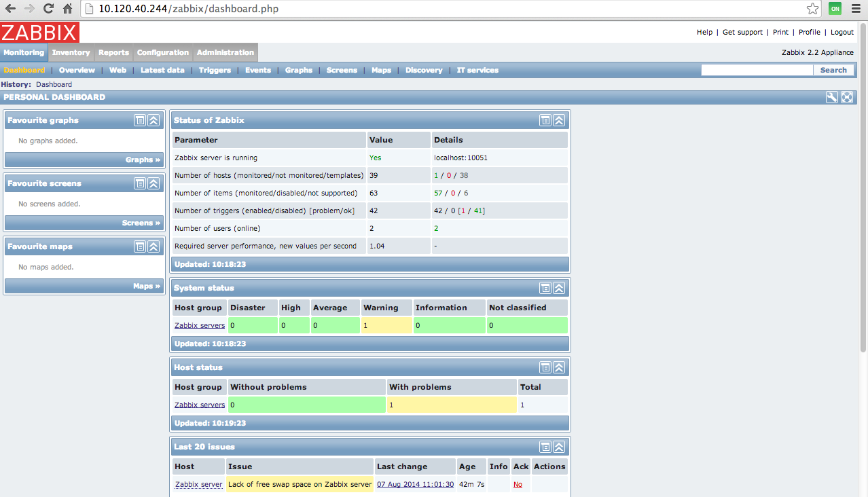Open the Web submenu item
Image resolution: width=868 pixels, height=497 pixels.
pos(118,70)
